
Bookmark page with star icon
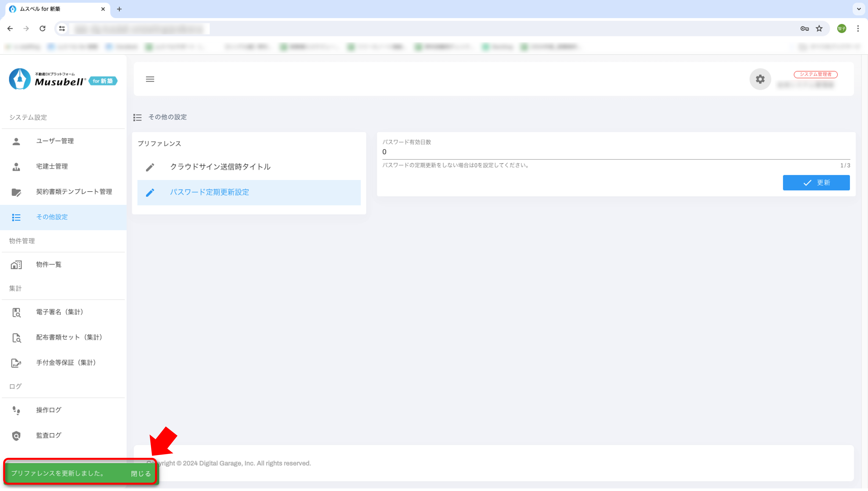(819, 29)
